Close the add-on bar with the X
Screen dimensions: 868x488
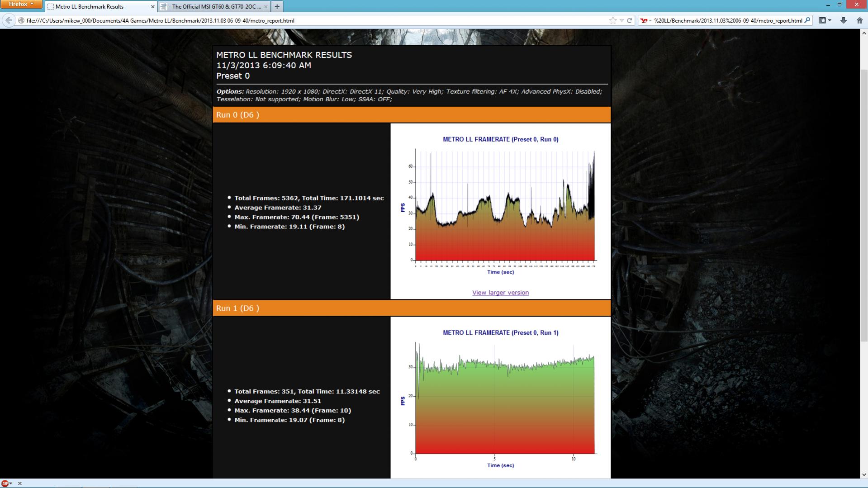click(x=19, y=483)
